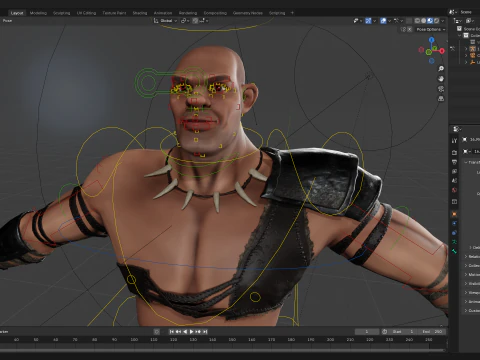The image size is (480, 360).
Task: Open the Modeling workspace tab
Action: coord(38,13)
